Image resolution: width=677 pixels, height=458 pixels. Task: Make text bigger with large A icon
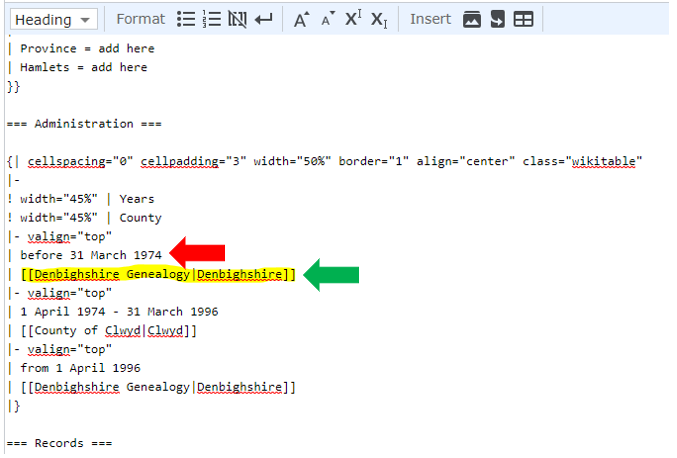tap(302, 19)
